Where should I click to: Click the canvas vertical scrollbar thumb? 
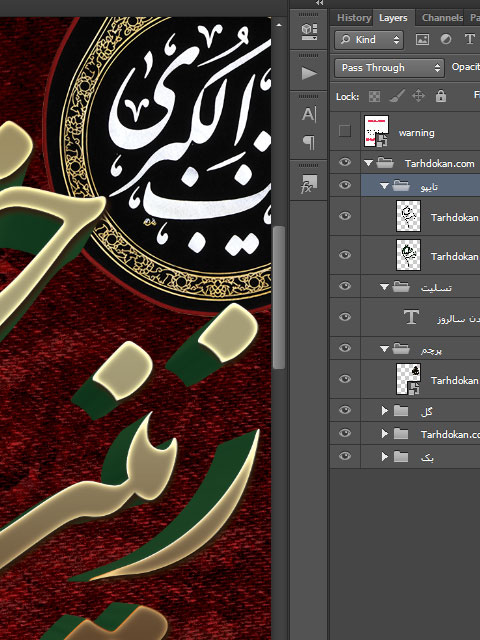coord(278,298)
